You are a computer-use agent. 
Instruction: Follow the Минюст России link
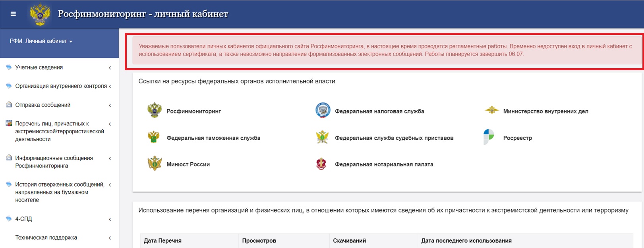[188, 164]
